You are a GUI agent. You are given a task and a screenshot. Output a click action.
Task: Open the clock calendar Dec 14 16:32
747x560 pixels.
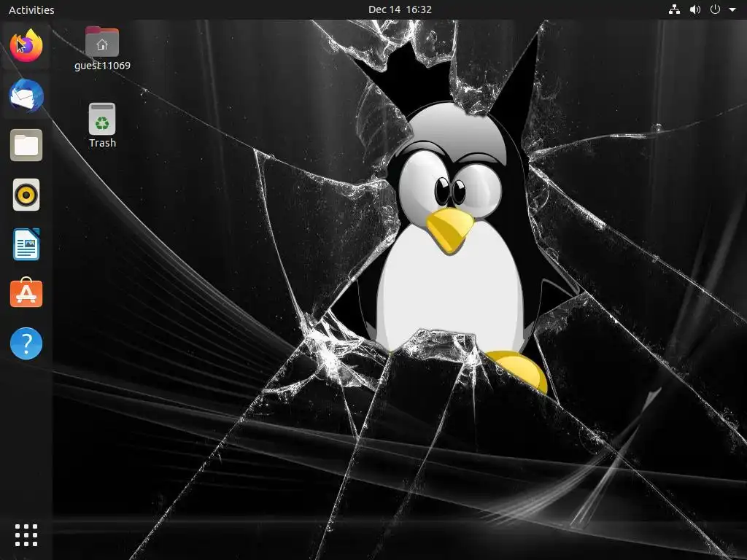(x=400, y=9)
